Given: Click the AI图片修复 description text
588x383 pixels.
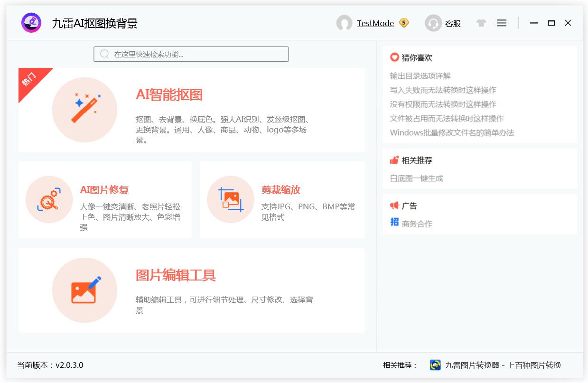Looking at the screenshot, I should coord(130,217).
